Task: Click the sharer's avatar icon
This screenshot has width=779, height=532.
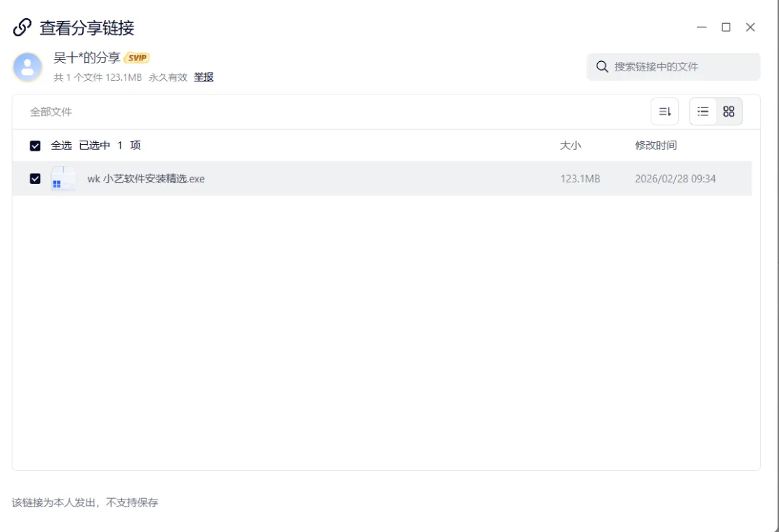Action: (x=28, y=67)
